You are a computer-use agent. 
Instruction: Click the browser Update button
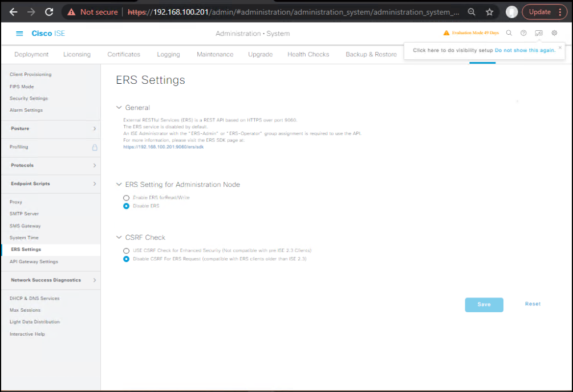point(540,12)
